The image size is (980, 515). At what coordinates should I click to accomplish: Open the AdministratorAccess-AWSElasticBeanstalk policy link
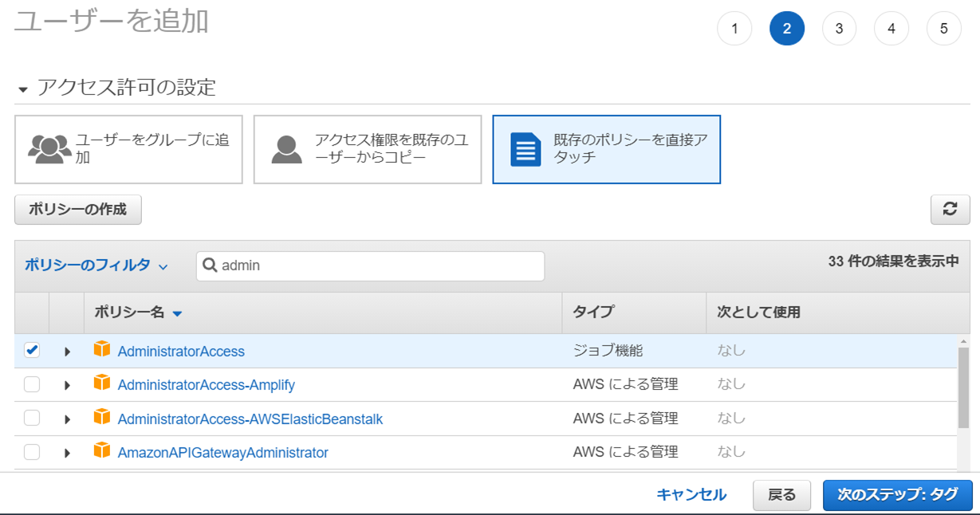coord(250,419)
